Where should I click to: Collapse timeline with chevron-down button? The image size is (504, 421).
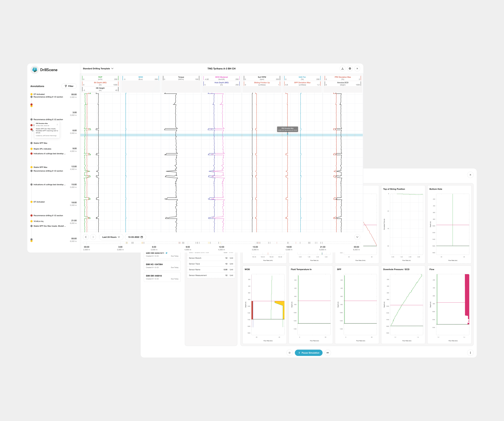(357, 237)
